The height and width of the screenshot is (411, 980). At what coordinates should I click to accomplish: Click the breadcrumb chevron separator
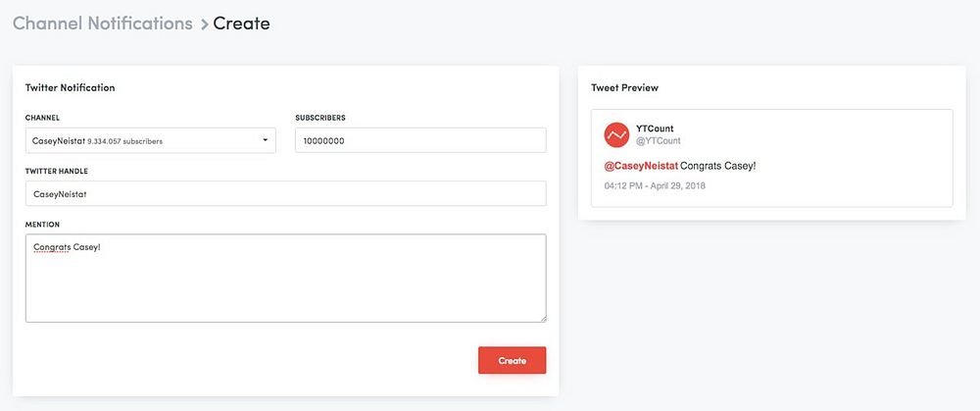tap(204, 24)
